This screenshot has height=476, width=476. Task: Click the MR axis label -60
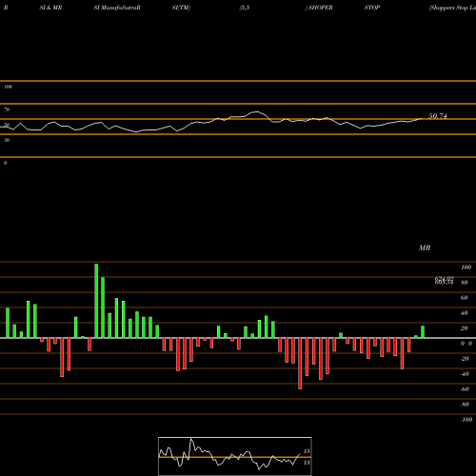coord(465,389)
